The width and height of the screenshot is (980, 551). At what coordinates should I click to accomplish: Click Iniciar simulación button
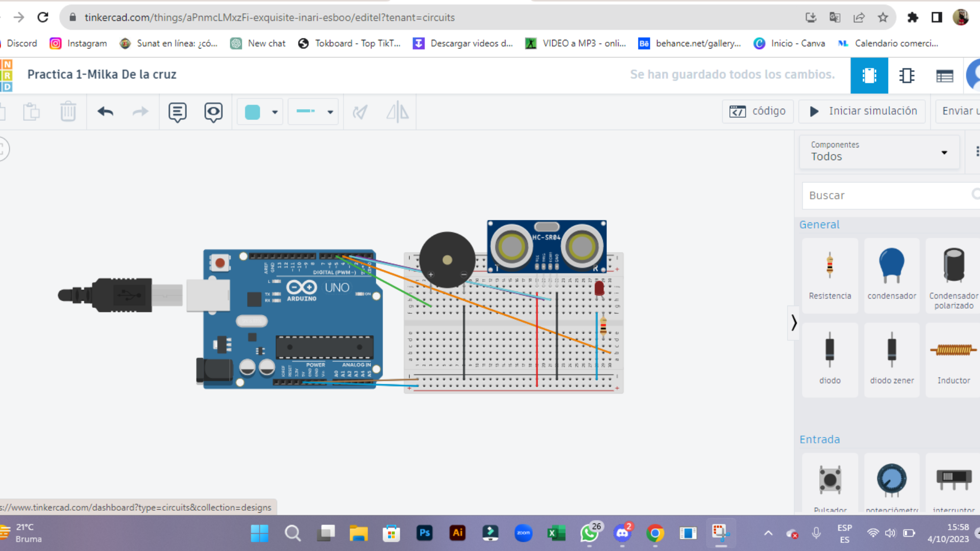(x=863, y=111)
